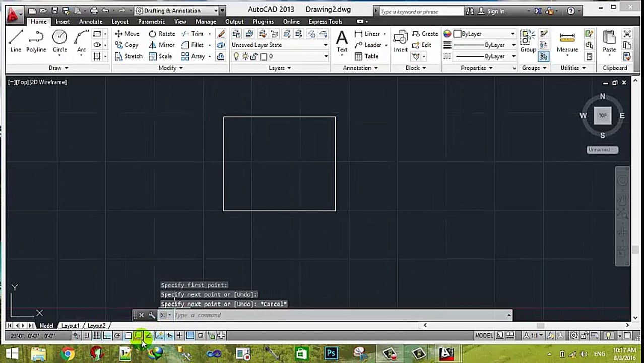Open the Text annotation tool
The width and height of the screenshot is (644, 363).
[x=342, y=41]
